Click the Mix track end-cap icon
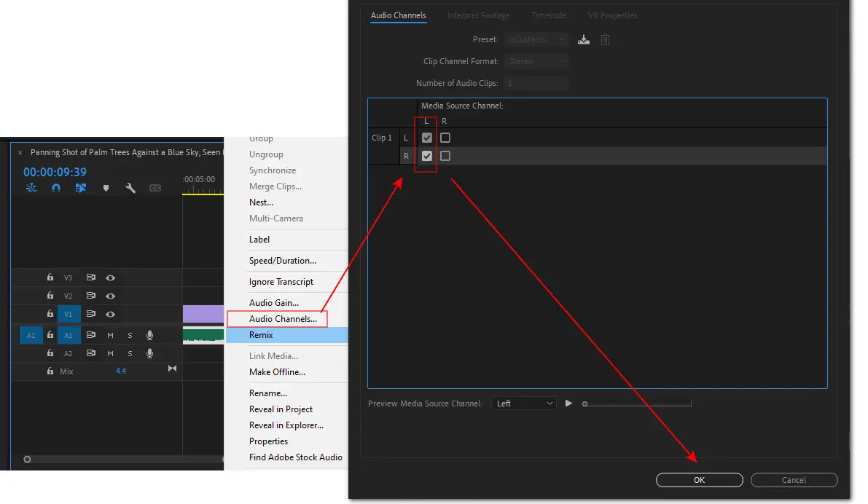 (x=172, y=369)
